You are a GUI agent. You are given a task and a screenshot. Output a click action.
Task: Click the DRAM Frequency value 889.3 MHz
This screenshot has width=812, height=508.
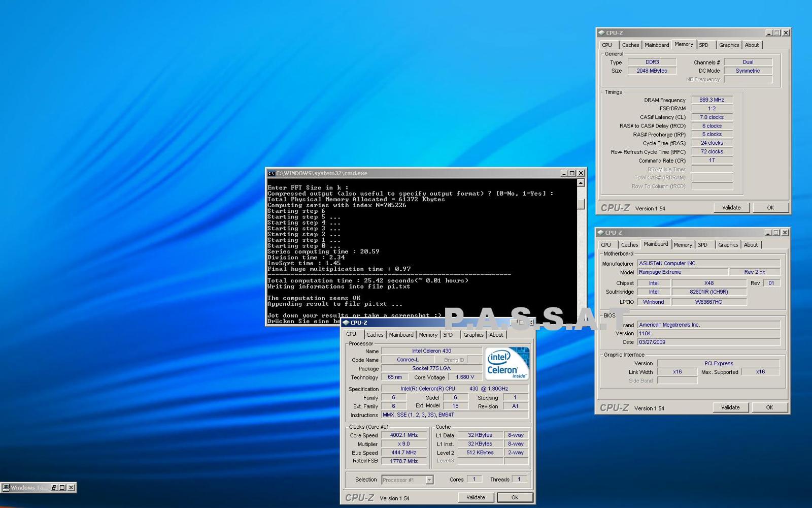pyautogui.click(x=712, y=100)
